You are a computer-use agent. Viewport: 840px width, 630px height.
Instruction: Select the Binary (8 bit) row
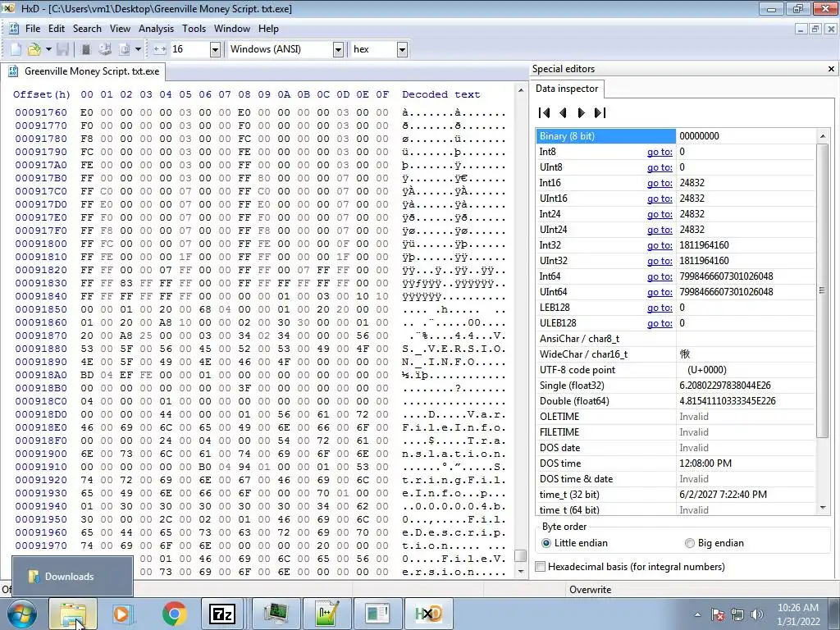pyautogui.click(x=676, y=136)
